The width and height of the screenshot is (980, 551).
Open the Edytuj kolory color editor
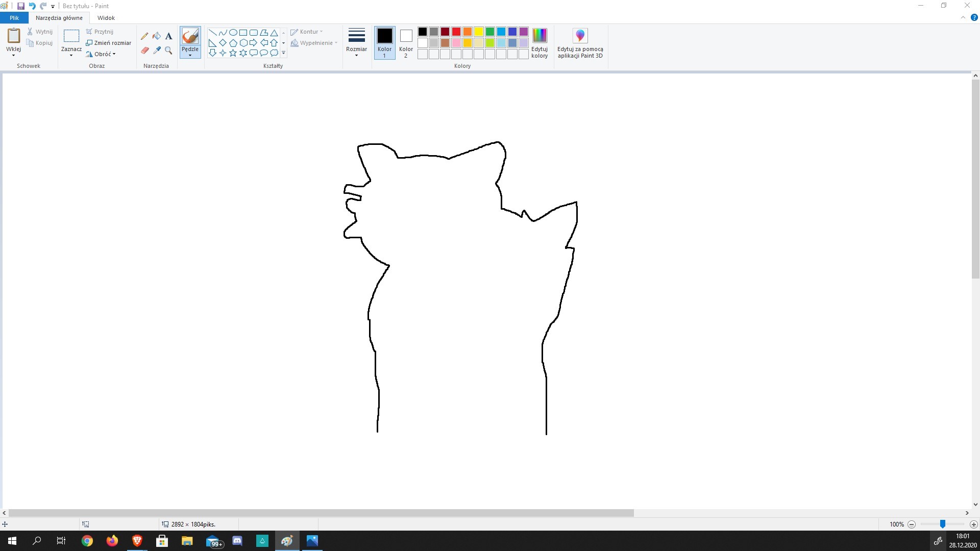pyautogui.click(x=540, y=43)
